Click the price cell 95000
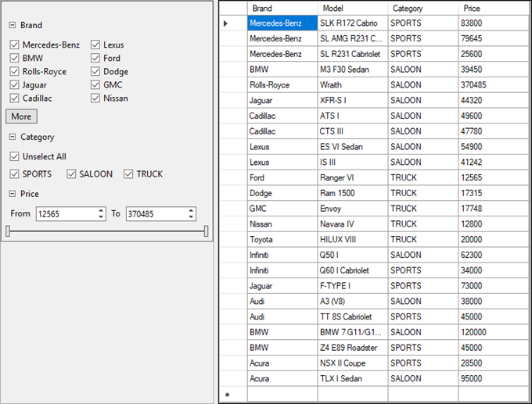Viewport: 532px width, 404px height. pyautogui.click(x=494, y=378)
